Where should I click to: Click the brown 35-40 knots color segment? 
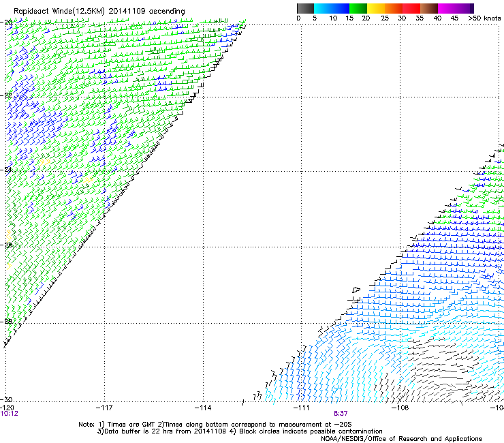pyautogui.click(x=429, y=8)
